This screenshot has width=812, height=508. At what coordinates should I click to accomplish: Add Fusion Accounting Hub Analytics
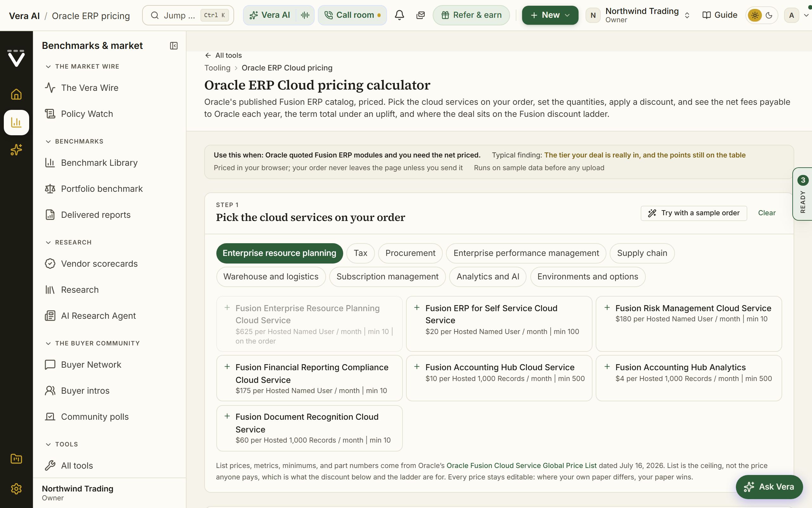(x=689, y=378)
